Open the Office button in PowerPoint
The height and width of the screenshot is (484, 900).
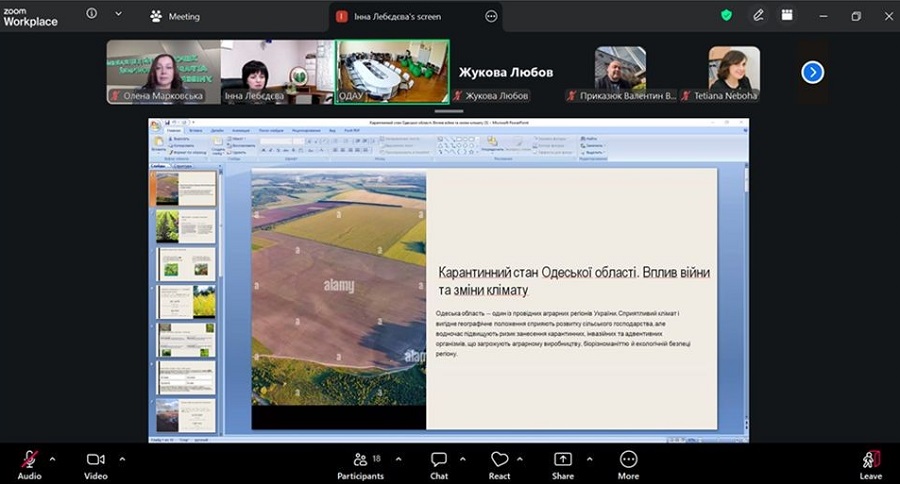tap(156, 125)
